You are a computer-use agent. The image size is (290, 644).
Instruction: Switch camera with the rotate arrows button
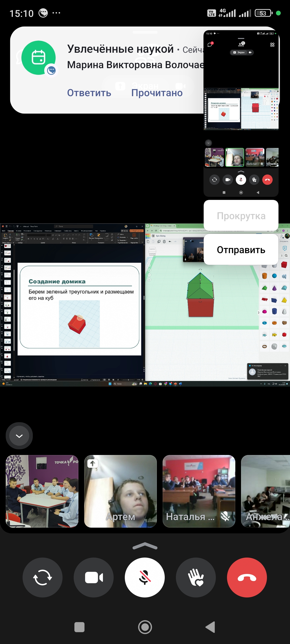pyautogui.click(x=43, y=578)
